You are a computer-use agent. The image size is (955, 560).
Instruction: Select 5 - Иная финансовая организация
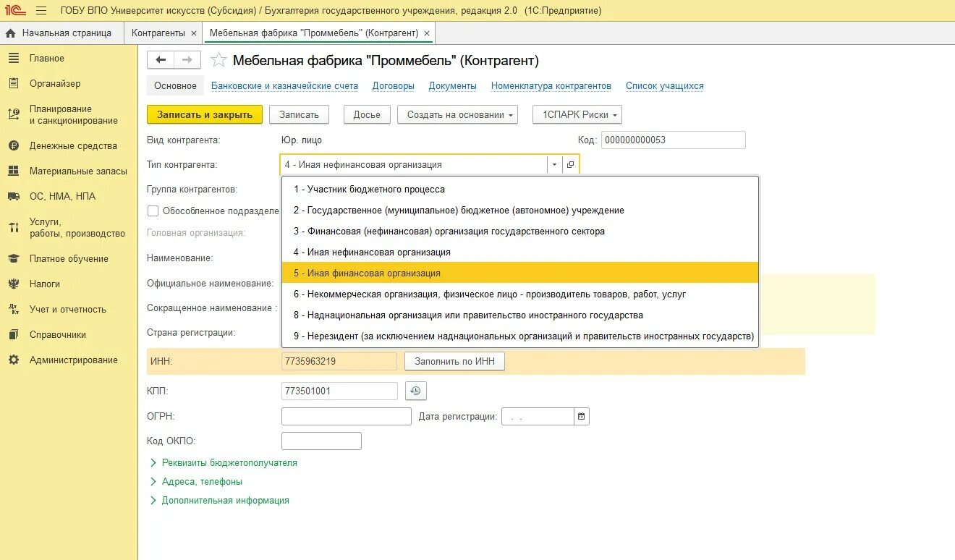[519, 273]
